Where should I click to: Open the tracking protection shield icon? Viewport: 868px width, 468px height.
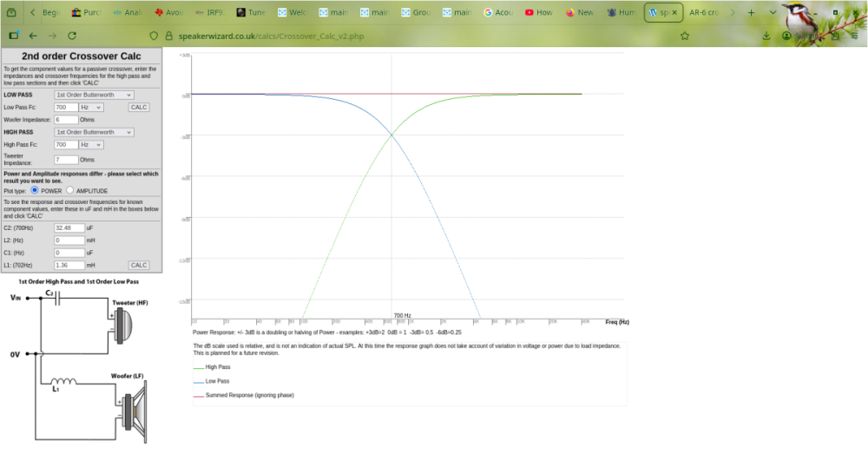click(154, 36)
